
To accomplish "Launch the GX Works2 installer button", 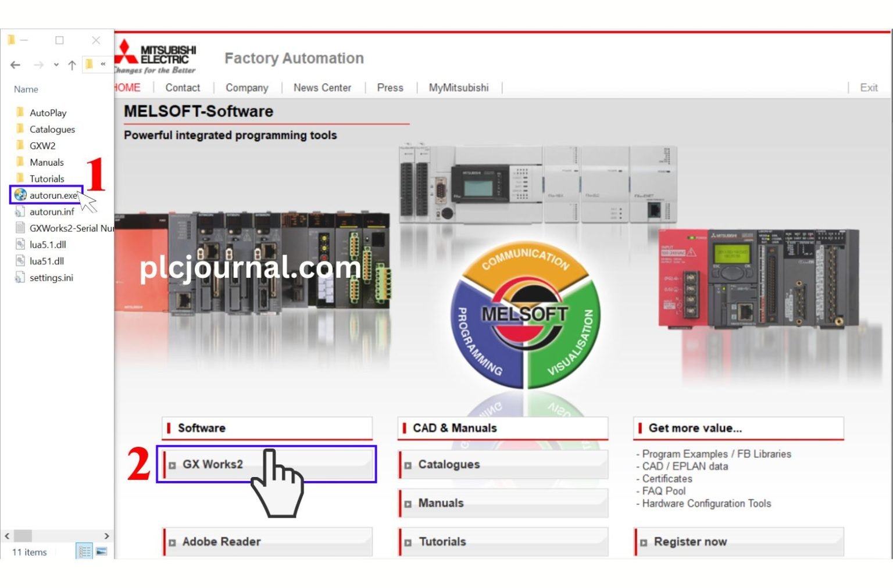I will [x=267, y=464].
